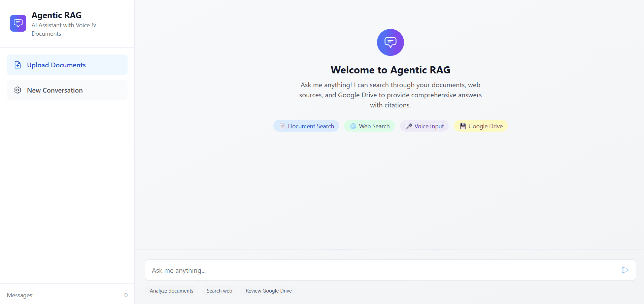Screen dimensions: 644x304
Task: Click the microphone icon in Voice Input chip
Action: pyautogui.click(x=409, y=126)
